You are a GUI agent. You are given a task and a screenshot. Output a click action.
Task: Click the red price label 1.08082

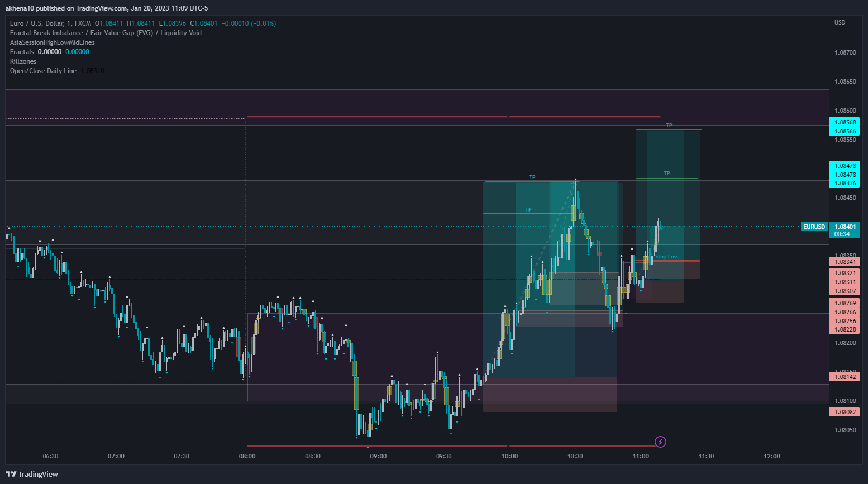coord(845,412)
